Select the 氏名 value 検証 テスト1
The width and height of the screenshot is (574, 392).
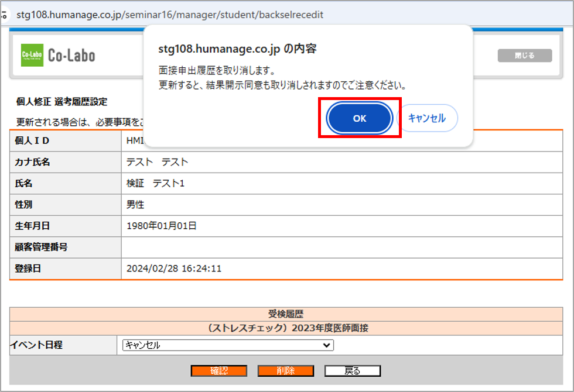click(x=155, y=183)
